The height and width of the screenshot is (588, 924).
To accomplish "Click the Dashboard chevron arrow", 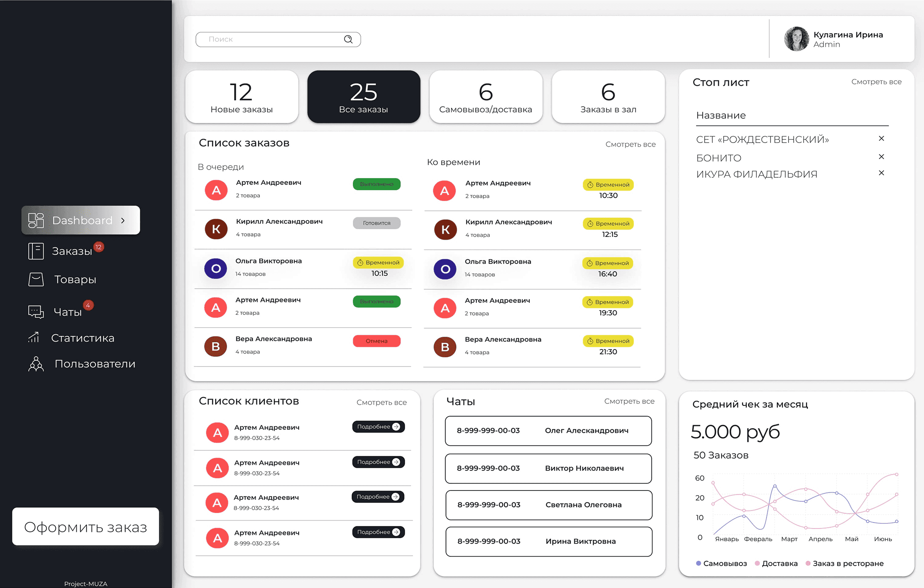I will [123, 220].
